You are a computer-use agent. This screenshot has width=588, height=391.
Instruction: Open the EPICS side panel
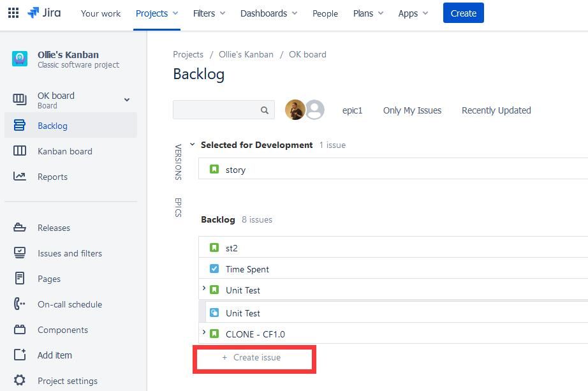(178, 207)
